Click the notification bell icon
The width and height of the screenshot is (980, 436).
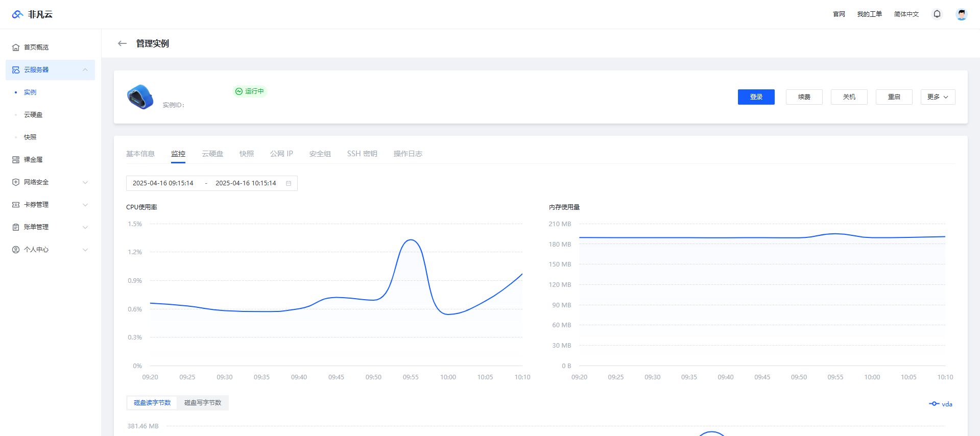(937, 14)
